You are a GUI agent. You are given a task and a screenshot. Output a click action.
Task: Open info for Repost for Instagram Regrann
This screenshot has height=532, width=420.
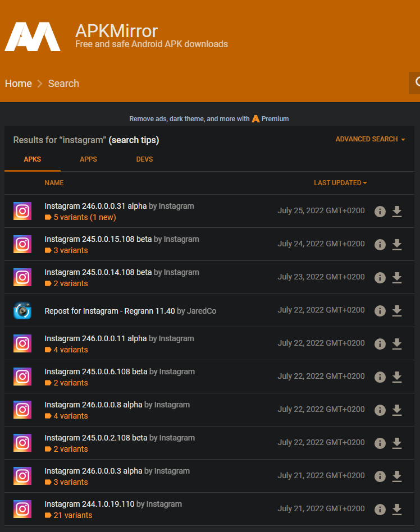pyautogui.click(x=380, y=311)
